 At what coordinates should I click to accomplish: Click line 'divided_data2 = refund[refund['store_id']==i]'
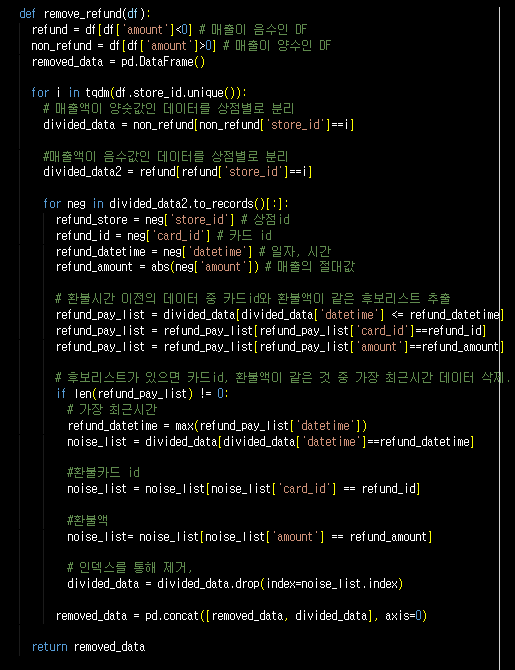pyautogui.click(x=178, y=172)
